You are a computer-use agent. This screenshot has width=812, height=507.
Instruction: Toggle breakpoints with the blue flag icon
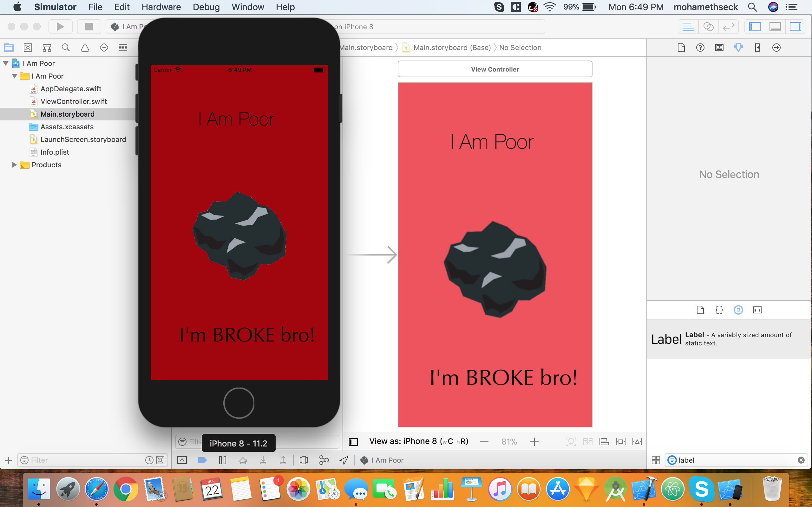coord(202,460)
